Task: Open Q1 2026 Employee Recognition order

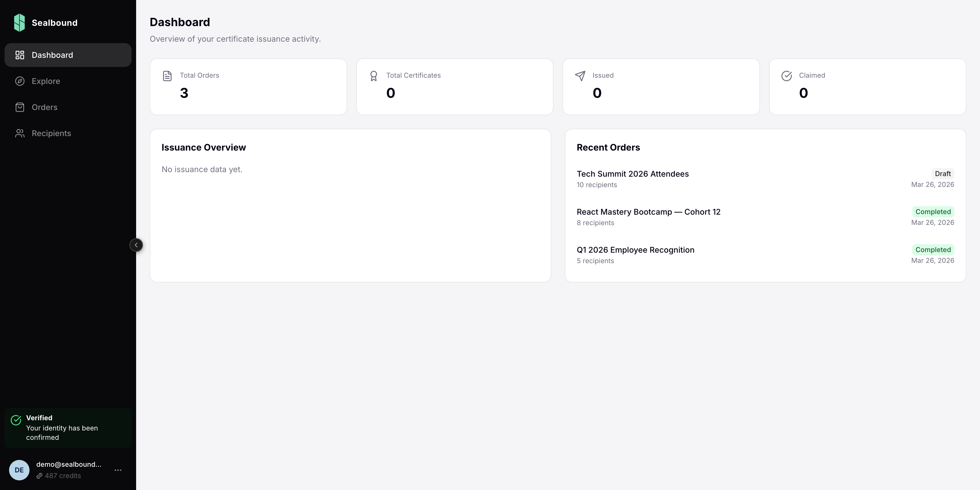Action: [x=635, y=250]
